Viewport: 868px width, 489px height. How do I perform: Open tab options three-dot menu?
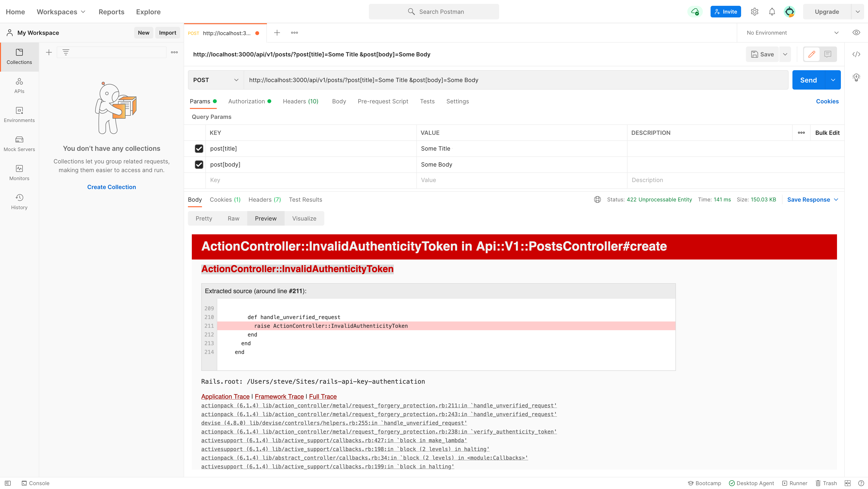pyautogui.click(x=294, y=33)
